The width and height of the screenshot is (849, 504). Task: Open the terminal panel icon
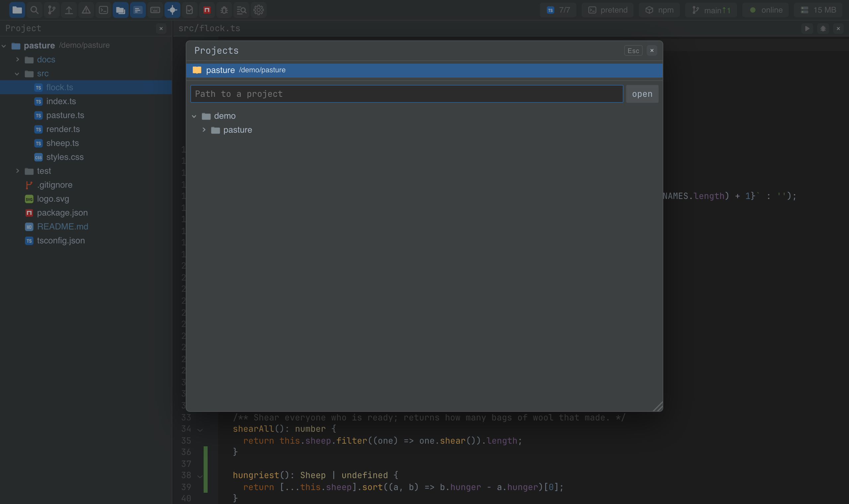pos(103,10)
